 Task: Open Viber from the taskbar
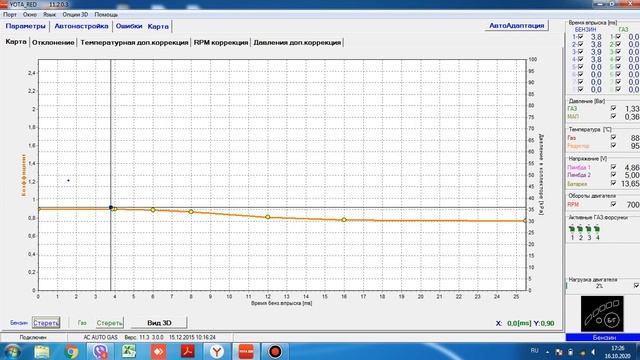[x=100, y=351]
